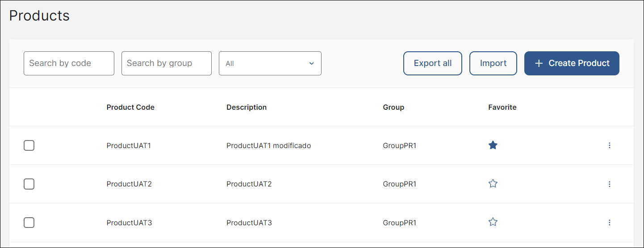
Task: Click the ProductUAT1 modificado description text
Action: tap(268, 146)
